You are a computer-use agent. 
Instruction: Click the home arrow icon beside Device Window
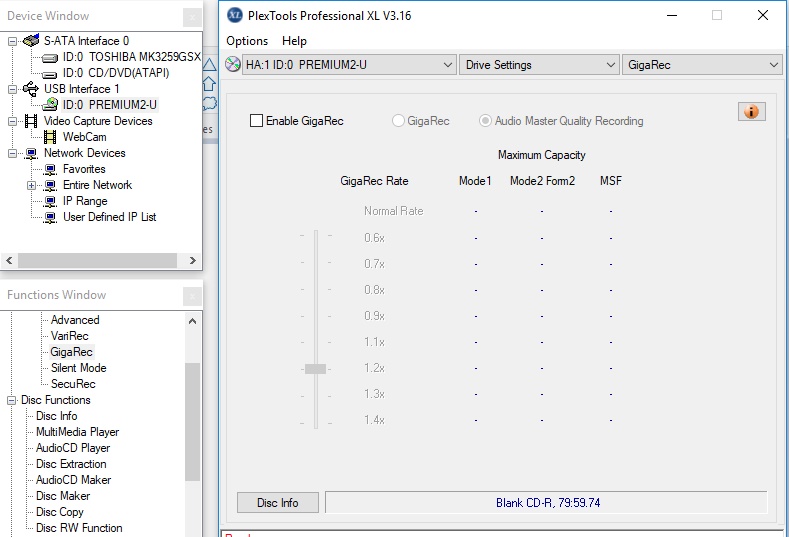coord(209,83)
